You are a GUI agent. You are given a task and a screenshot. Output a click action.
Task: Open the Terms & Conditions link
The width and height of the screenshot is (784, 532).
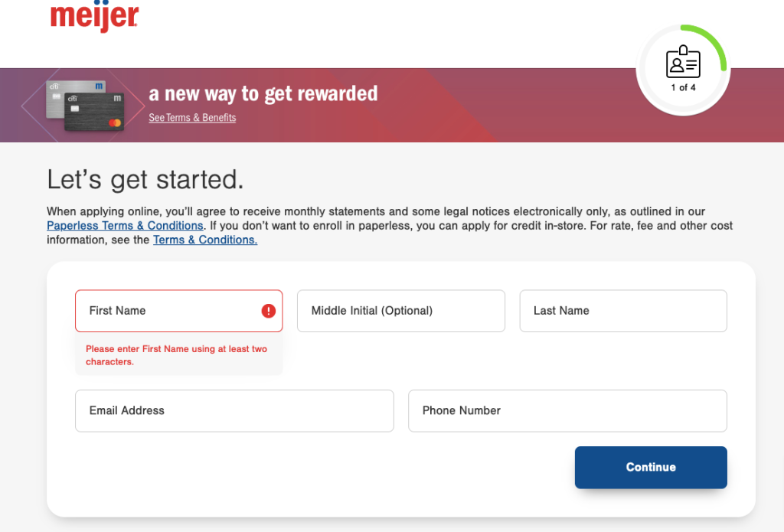pyautogui.click(x=204, y=240)
